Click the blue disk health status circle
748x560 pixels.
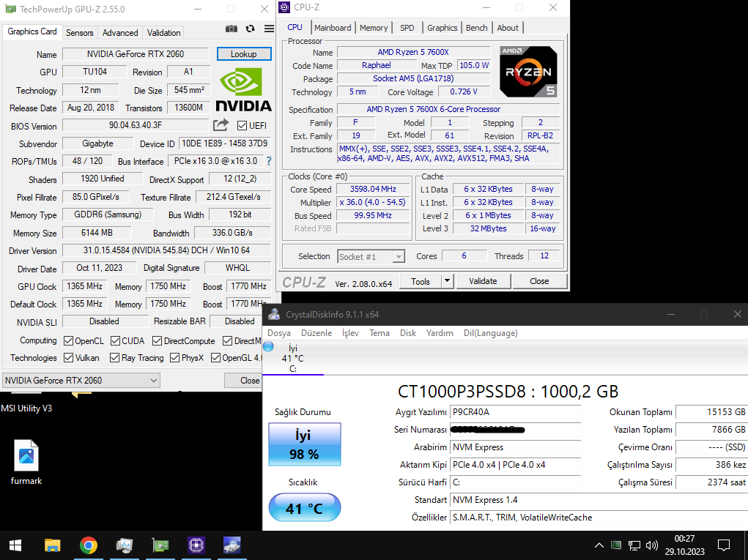(x=269, y=346)
